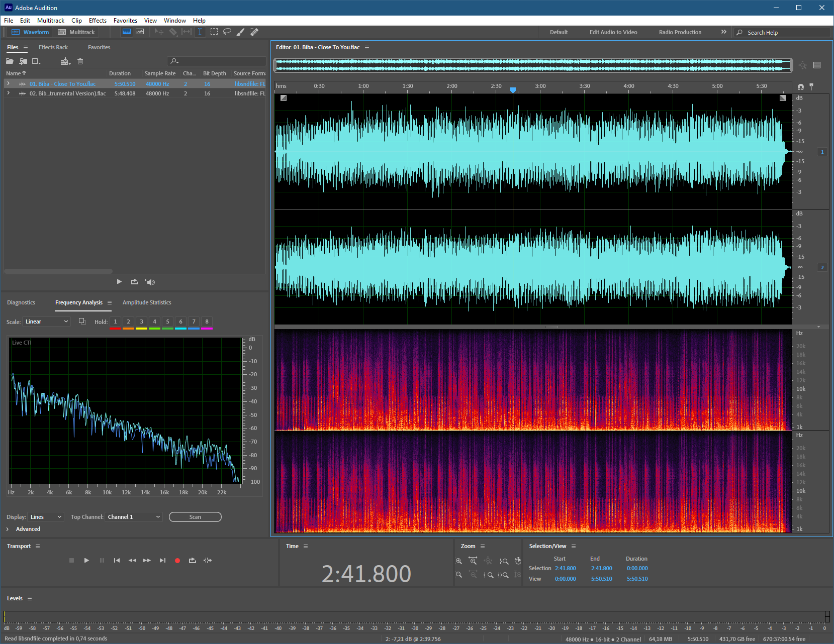Click the Record button in Transport
The width and height of the screenshot is (834, 644).
[177, 561]
